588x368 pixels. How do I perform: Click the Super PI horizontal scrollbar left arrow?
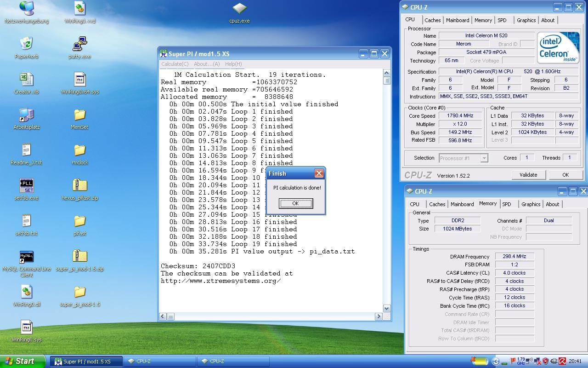coord(163,316)
